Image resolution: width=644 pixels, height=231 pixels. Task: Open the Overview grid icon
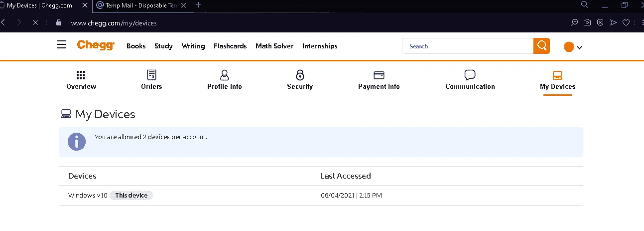click(81, 75)
